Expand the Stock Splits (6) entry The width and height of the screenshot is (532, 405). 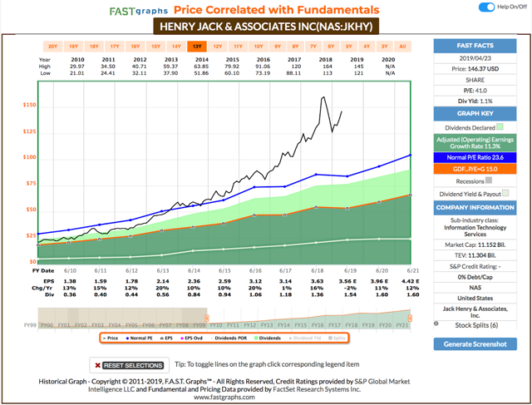tap(476, 325)
